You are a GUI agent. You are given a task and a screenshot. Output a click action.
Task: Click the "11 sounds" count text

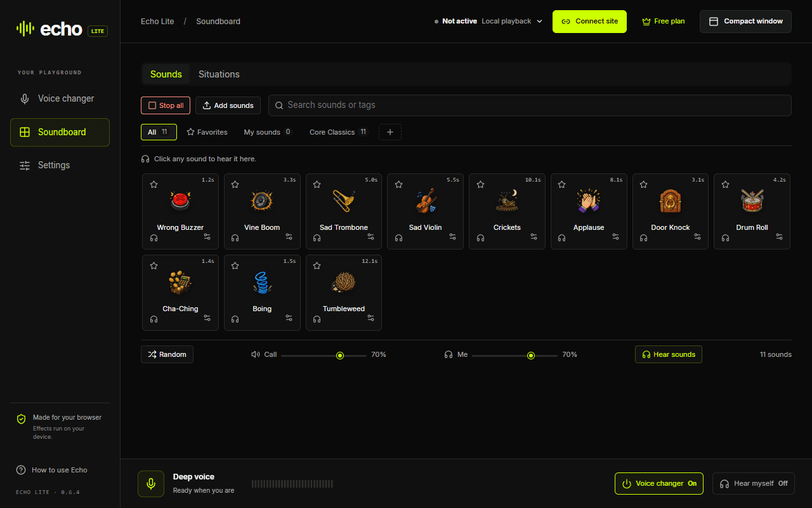776,354
